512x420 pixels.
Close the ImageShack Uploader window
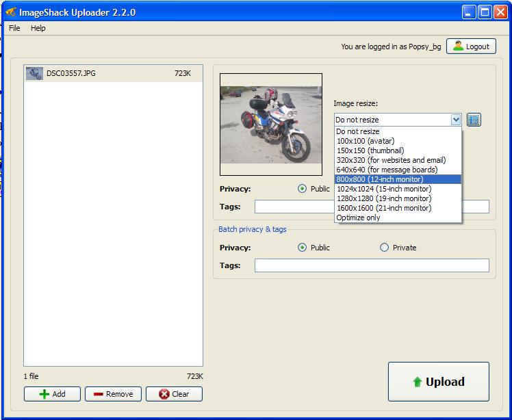pos(500,12)
